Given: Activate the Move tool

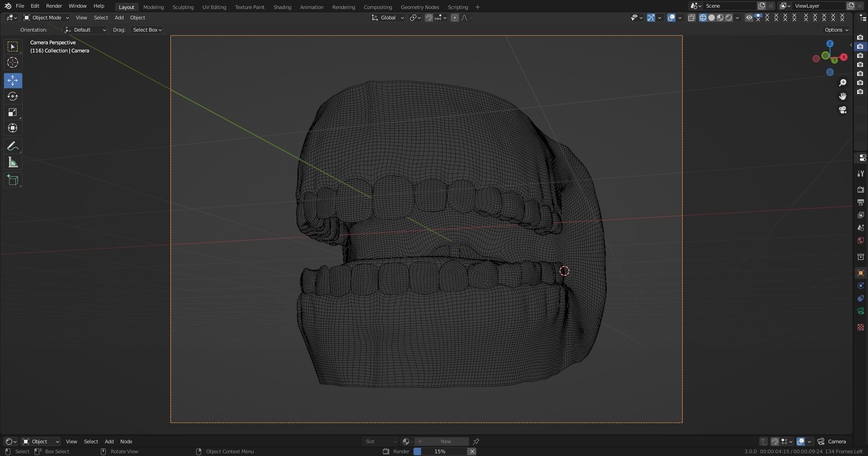Looking at the screenshot, I should point(13,80).
